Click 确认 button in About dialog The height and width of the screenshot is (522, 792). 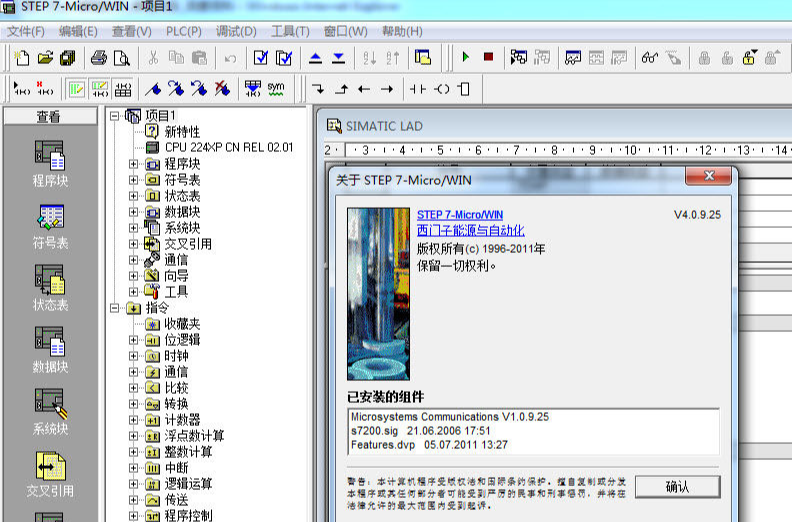pyautogui.click(x=677, y=486)
